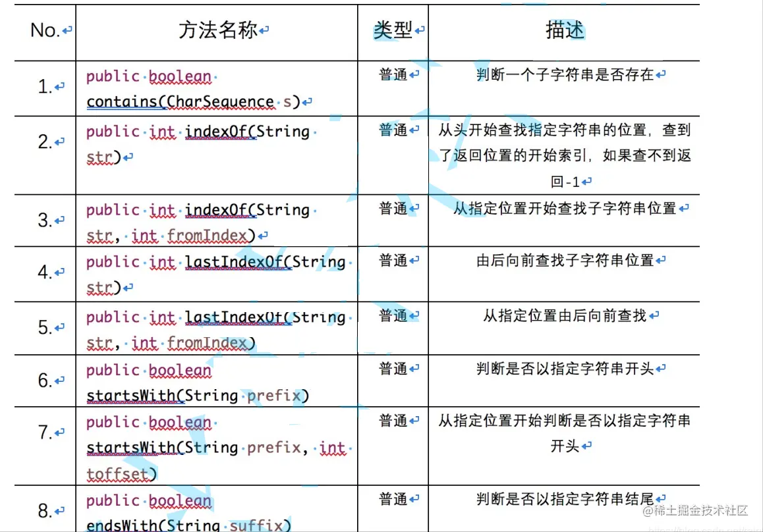
Task: Click 'public int lastIndexOf(String' in row 4
Action: [216, 262]
